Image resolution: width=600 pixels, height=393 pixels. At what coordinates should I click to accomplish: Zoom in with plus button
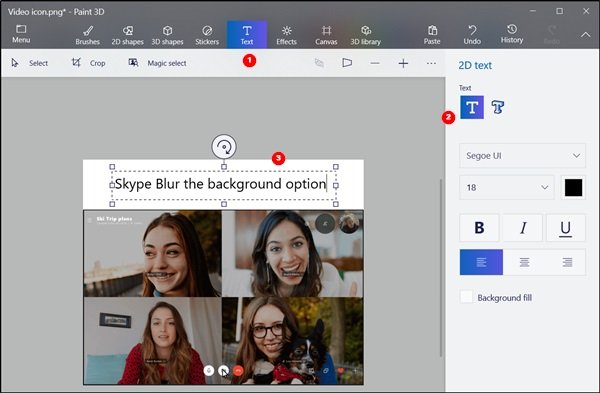403,63
